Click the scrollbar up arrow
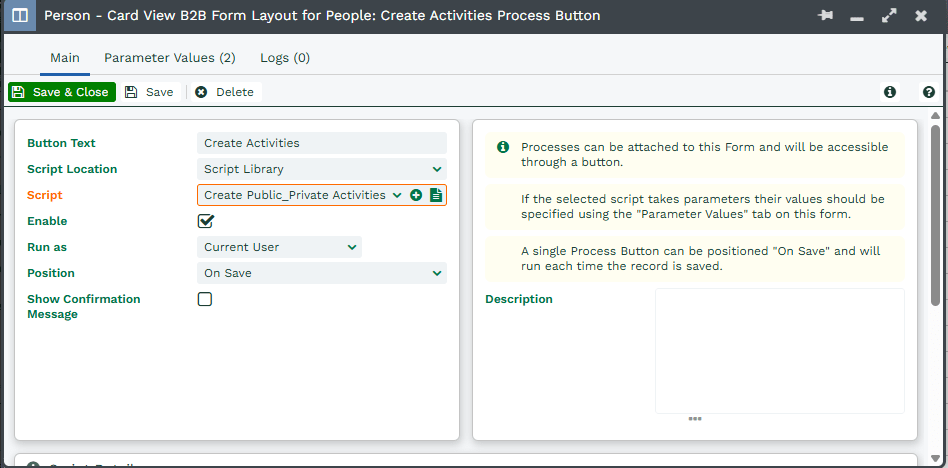This screenshot has height=468, width=948. (x=935, y=115)
